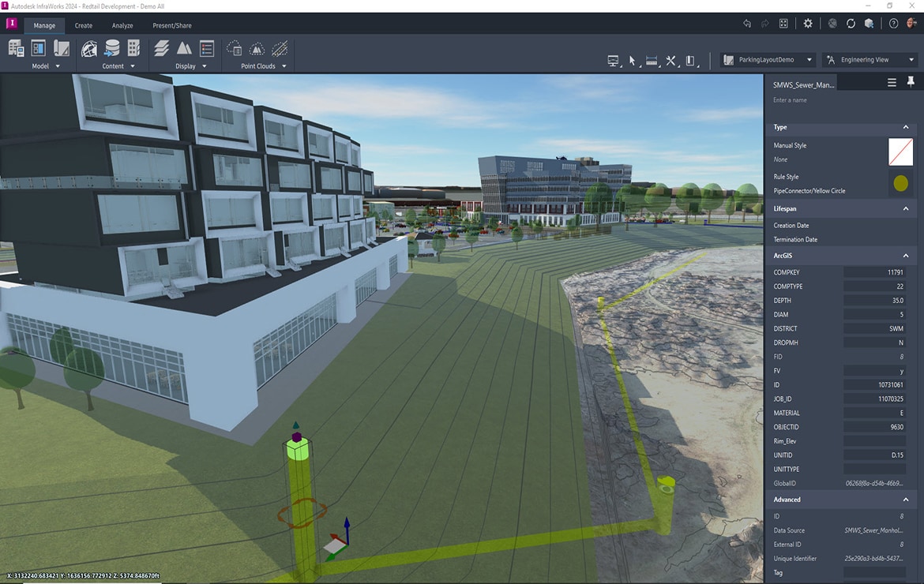This screenshot has height=584, width=924.
Task: Open the help question mark icon
Action: click(x=893, y=24)
